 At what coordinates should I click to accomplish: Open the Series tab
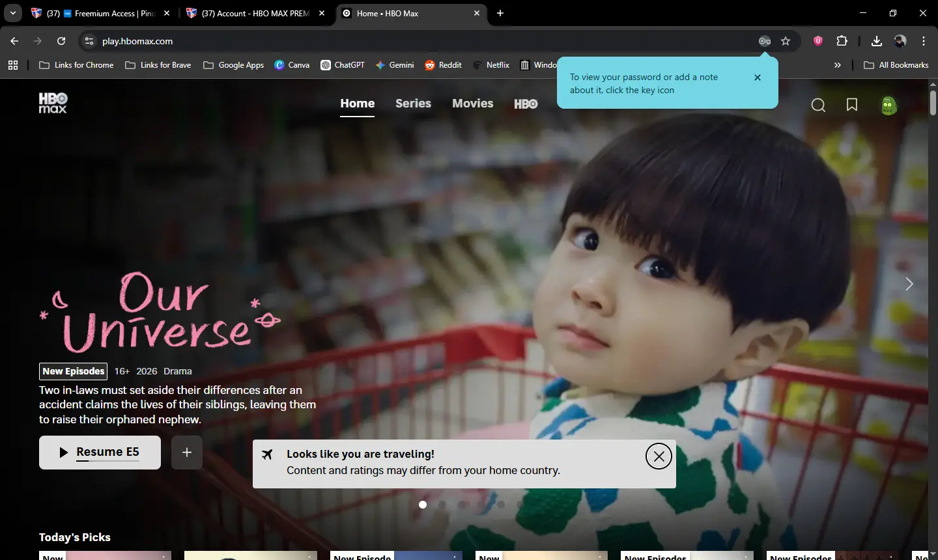(413, 104)
